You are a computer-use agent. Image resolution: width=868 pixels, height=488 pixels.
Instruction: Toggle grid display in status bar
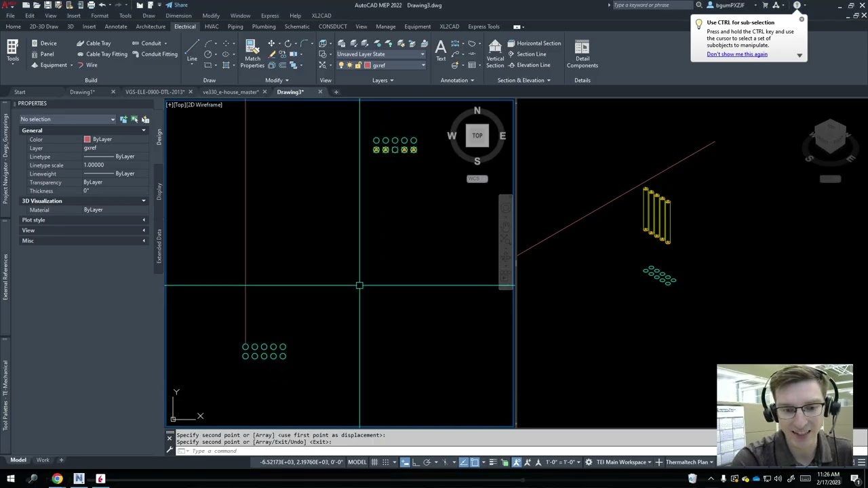pyautogui.click(x=374, y=462)
